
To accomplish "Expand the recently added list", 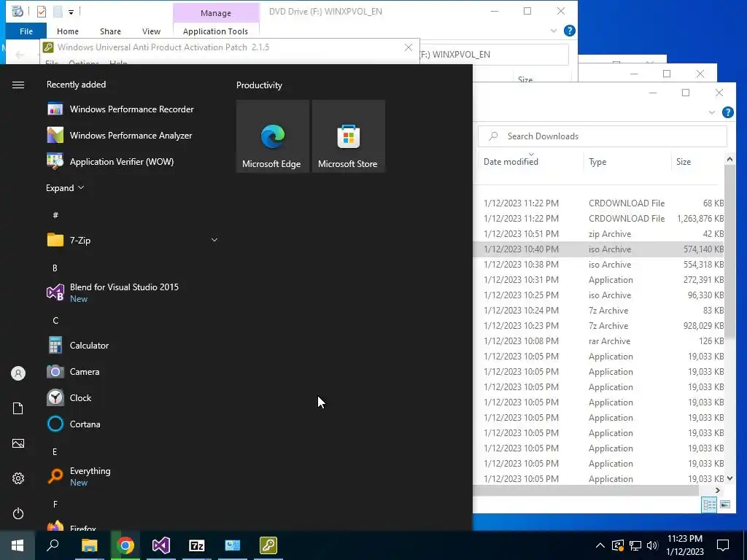I will [x=65, y=187].
